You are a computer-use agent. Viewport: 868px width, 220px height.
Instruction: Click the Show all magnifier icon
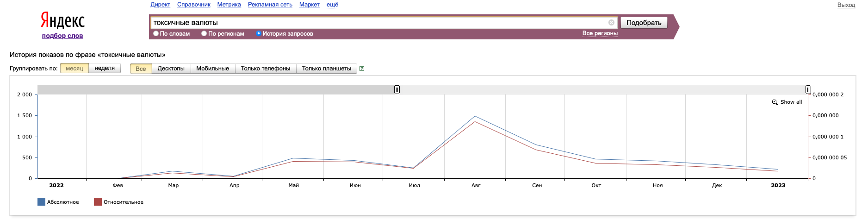[x=775, y=102]
